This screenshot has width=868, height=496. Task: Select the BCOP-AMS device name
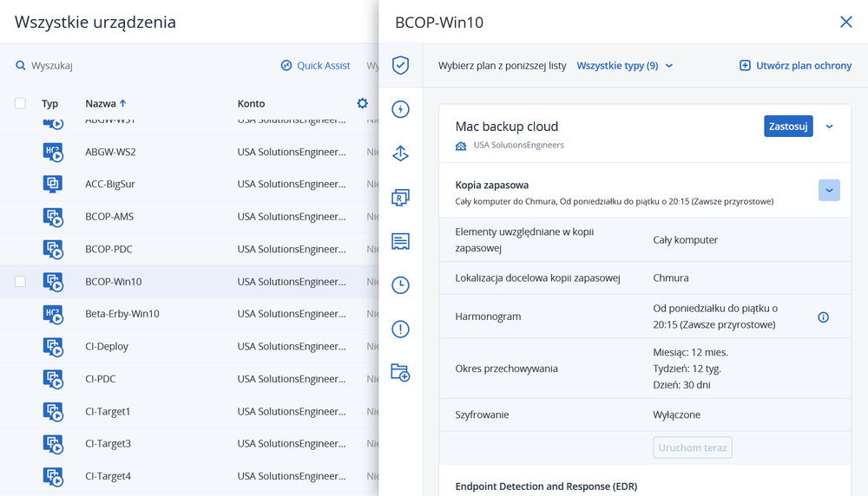coord(109,217)
